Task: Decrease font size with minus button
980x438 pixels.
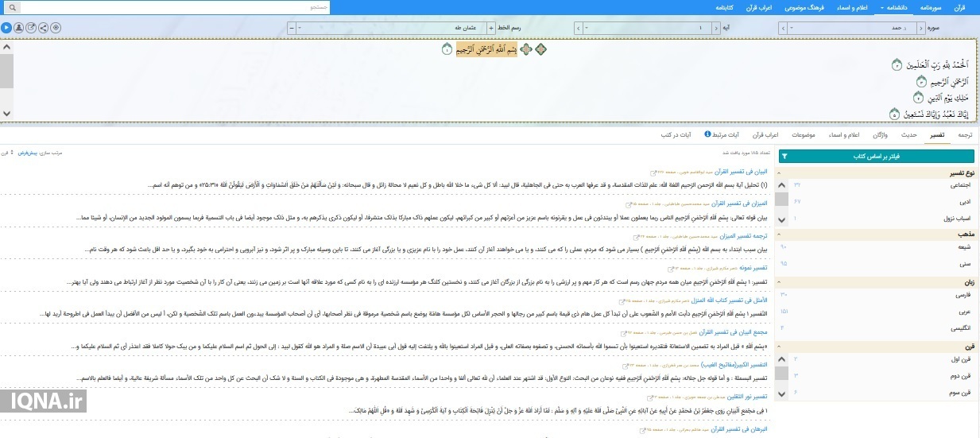Action: pyautogui.click(x=291, y=28)
